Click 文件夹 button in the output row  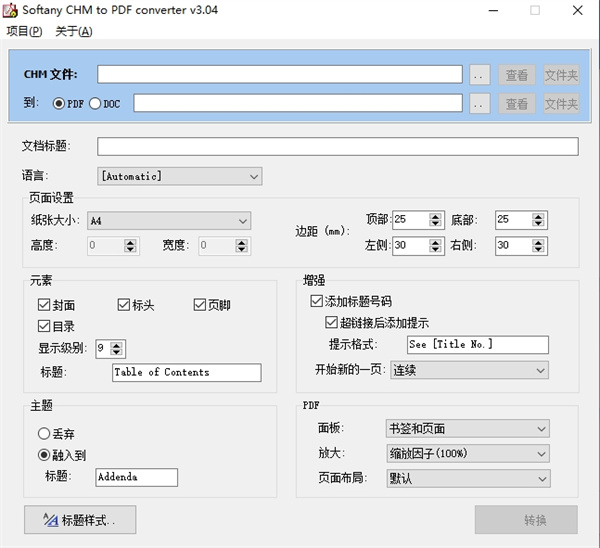tap(561, 104)
